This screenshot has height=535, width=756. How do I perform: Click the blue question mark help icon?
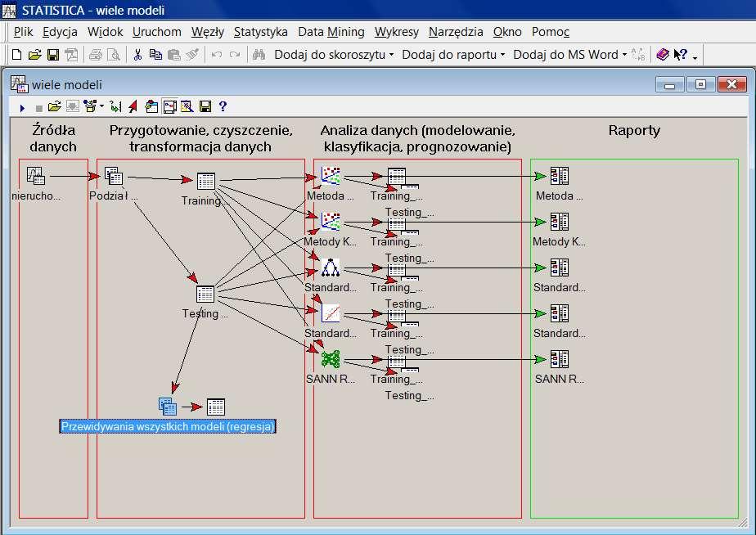tap(223, 106)
